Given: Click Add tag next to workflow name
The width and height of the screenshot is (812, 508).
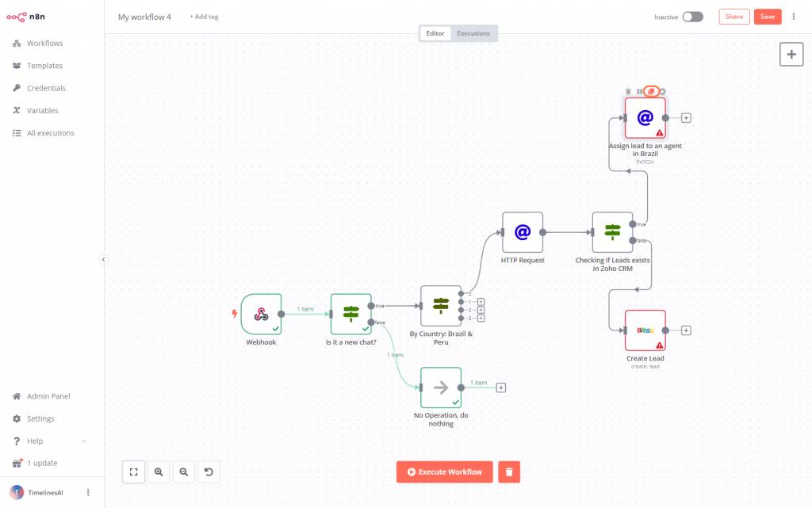Looking at the screenshot, I should pyautogui.click(x=204, y=17).
